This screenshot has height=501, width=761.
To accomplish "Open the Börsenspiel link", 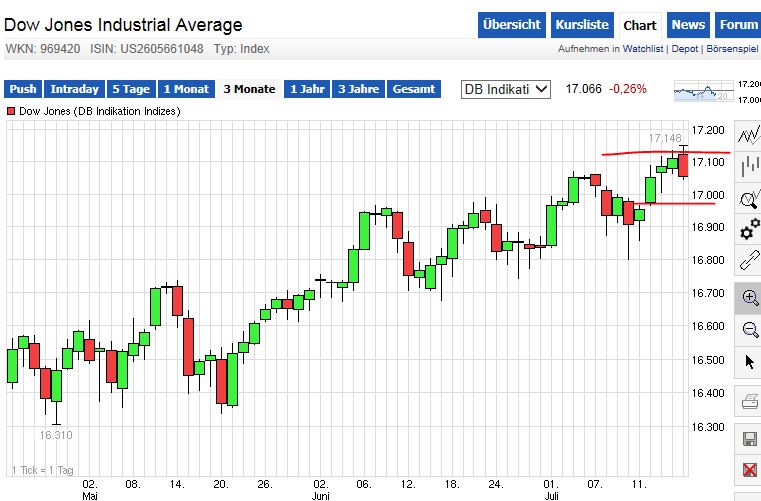I will 732,49.
